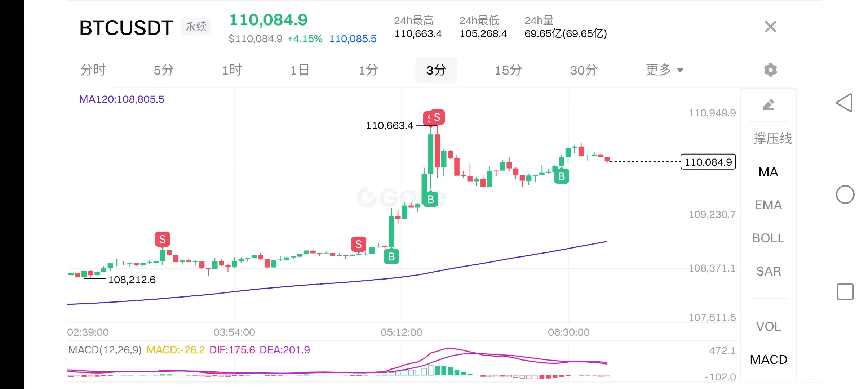Screen dimensions: 868x389
Task: Tap the 109,230.7 price axis label
Action: pyautogui.click(x=712, y=214)
